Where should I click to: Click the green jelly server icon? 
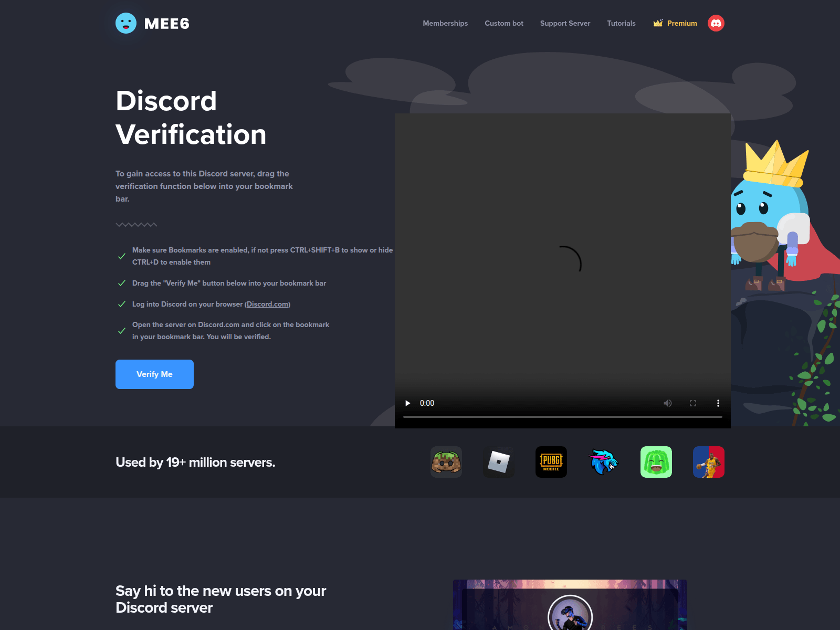coord(656,462)
